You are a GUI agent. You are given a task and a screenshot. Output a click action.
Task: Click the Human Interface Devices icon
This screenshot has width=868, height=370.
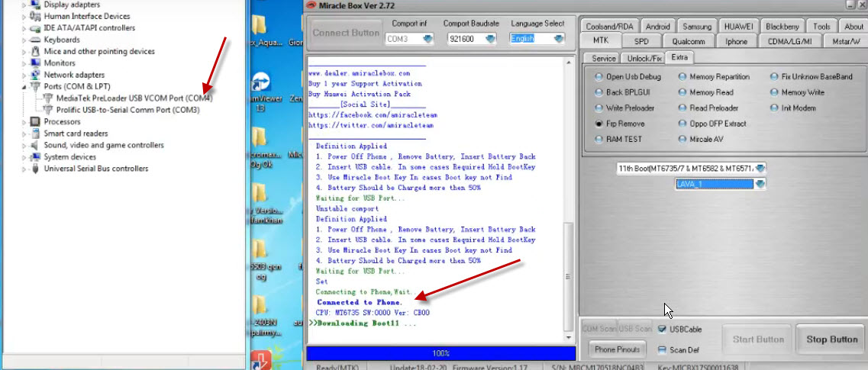[x=35, y=16]
